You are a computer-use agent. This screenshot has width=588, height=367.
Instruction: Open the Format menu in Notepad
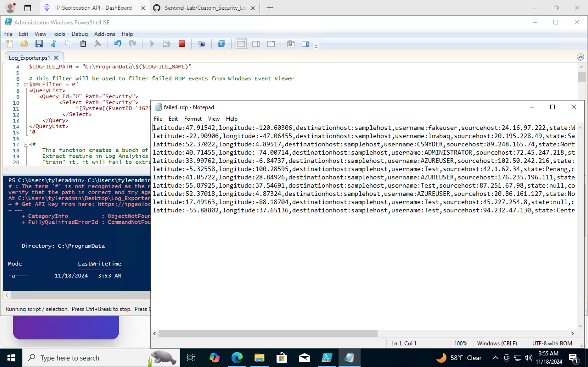pyautogui.click(x=193, y=119)
